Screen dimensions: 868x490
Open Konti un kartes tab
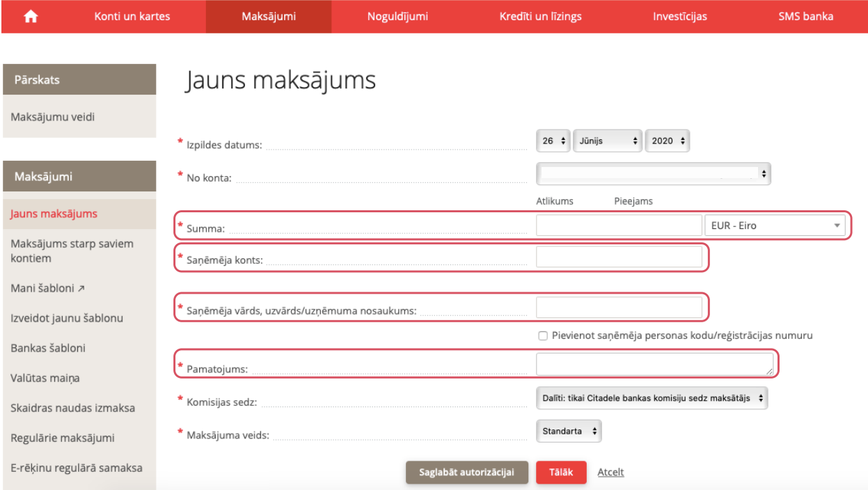pos(132,17)
